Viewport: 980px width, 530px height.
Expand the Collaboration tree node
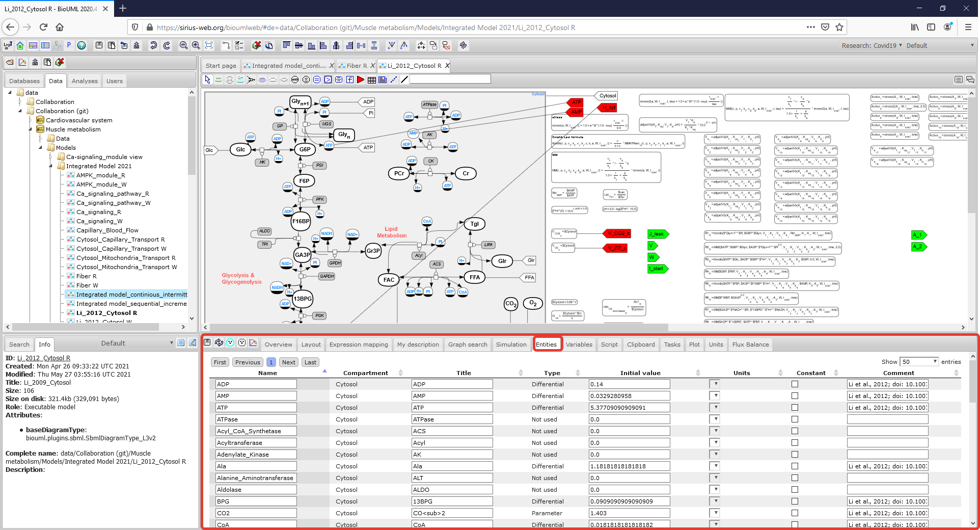[x=20, y=102]
